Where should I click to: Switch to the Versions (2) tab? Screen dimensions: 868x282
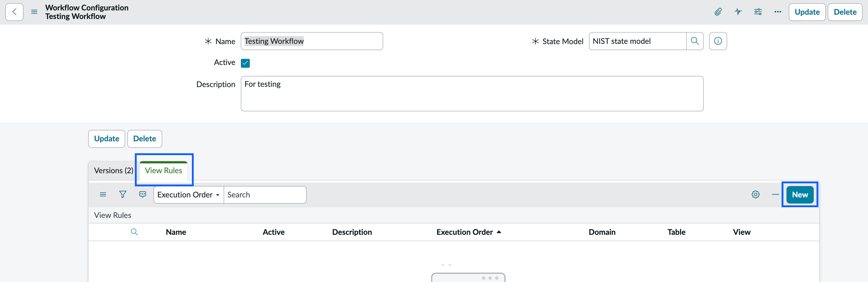coord(113,170)
